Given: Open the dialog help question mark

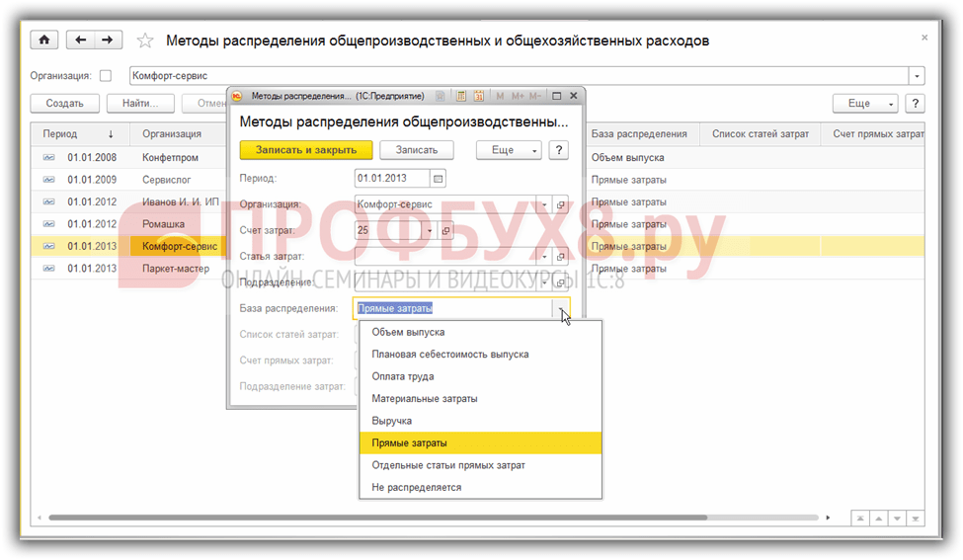Looking at the screenshot, I should click(558, 150).
